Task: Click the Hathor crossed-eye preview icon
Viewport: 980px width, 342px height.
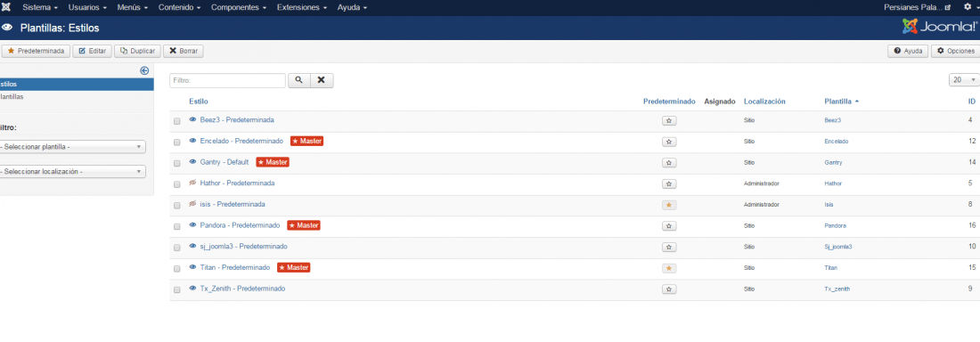Action: [x=192, y=183]
